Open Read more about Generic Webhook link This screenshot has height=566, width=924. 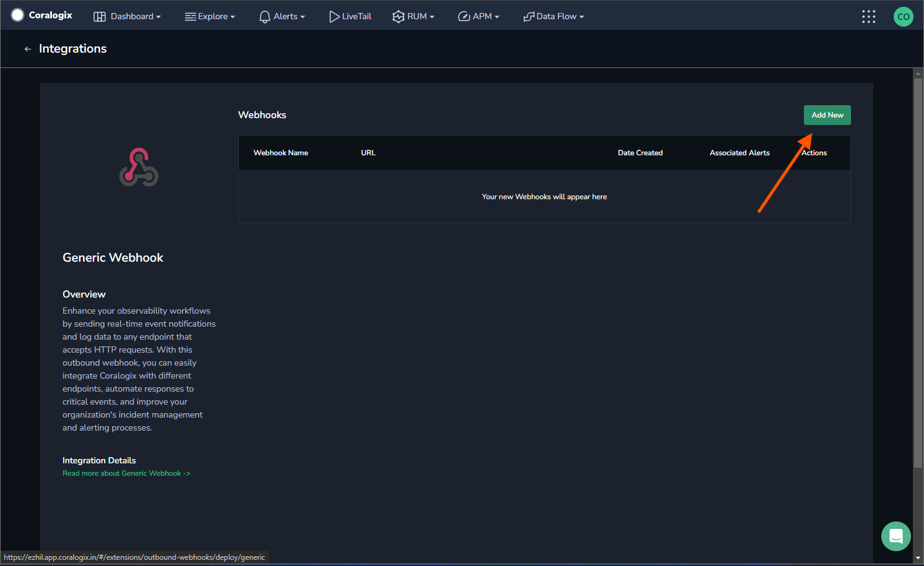126,473
